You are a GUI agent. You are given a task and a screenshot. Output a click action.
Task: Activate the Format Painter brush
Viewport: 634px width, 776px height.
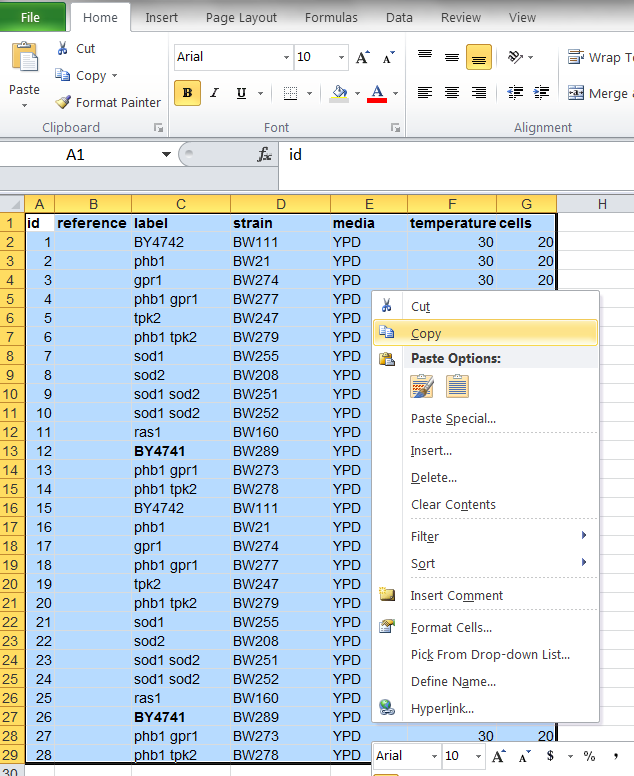click(x=63, y=102)
